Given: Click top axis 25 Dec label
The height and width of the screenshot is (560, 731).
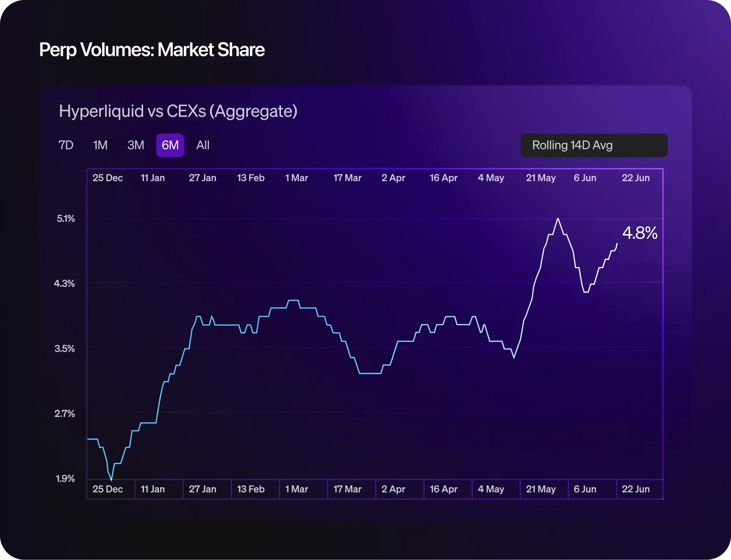Looking at the screenshot, I should 107,178.
